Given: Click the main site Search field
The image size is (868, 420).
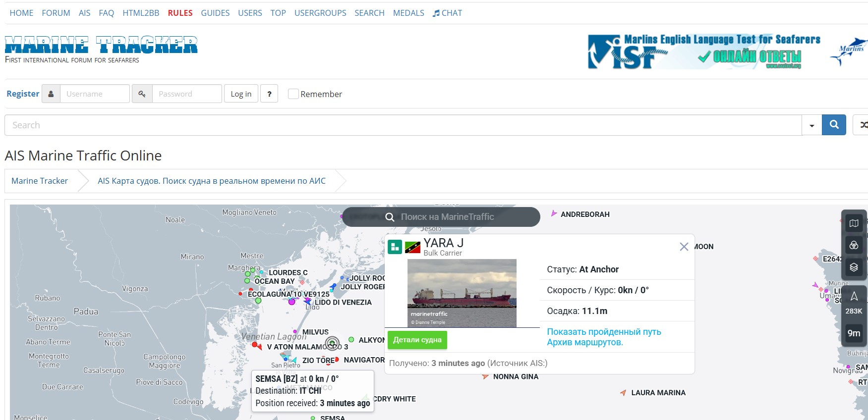Looking at the screenshot, I should pyautogui.click(x=403, y=125).
